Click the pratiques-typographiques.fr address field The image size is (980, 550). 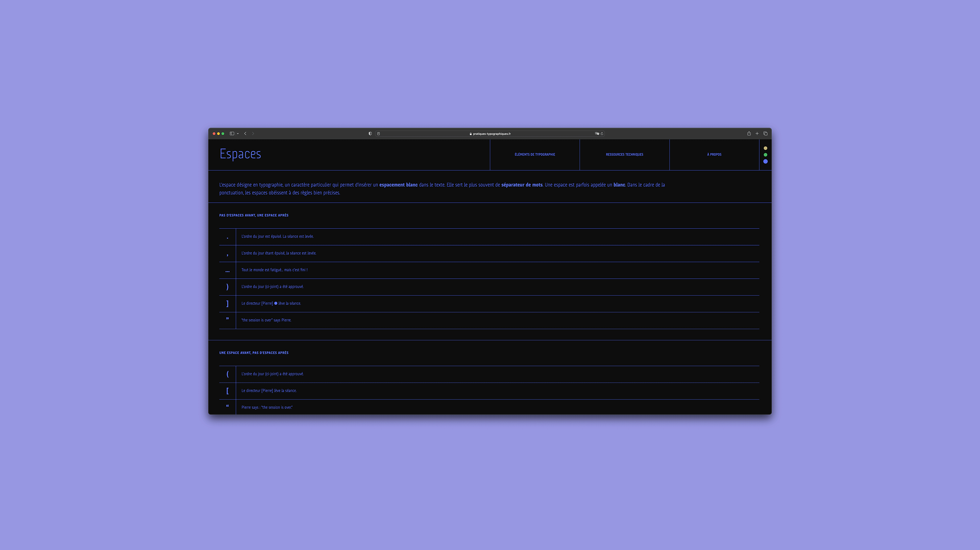490,134
